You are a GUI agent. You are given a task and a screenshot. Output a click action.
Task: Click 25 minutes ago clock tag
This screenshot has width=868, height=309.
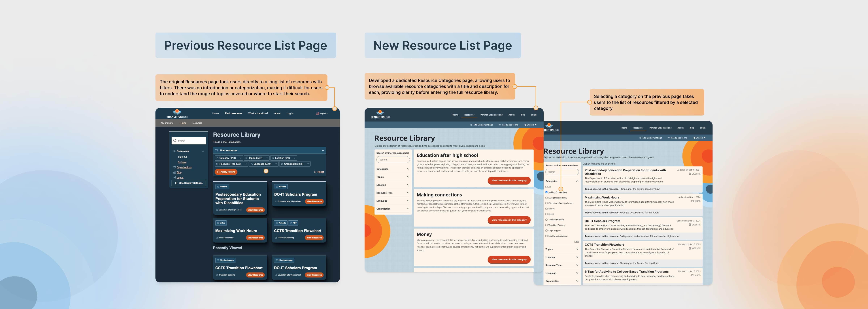284,260
